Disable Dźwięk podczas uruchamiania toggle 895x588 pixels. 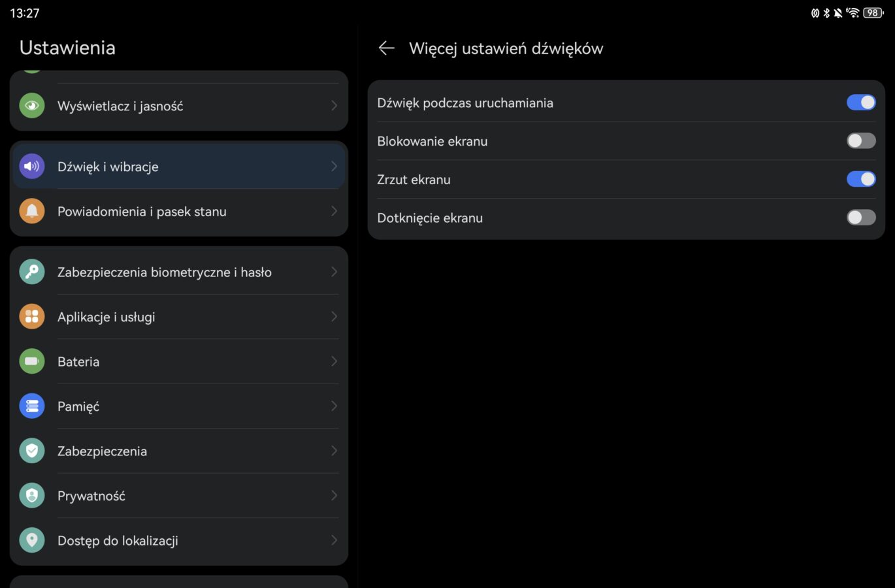860,103
